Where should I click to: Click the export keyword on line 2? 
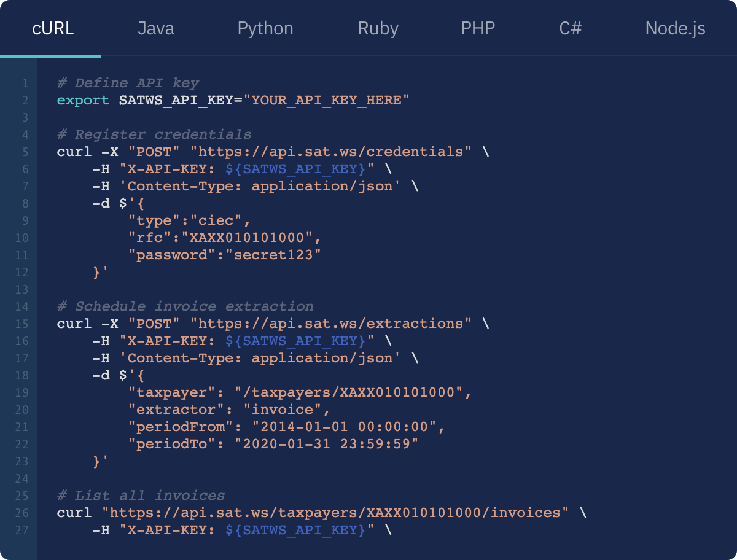(83, 99)
